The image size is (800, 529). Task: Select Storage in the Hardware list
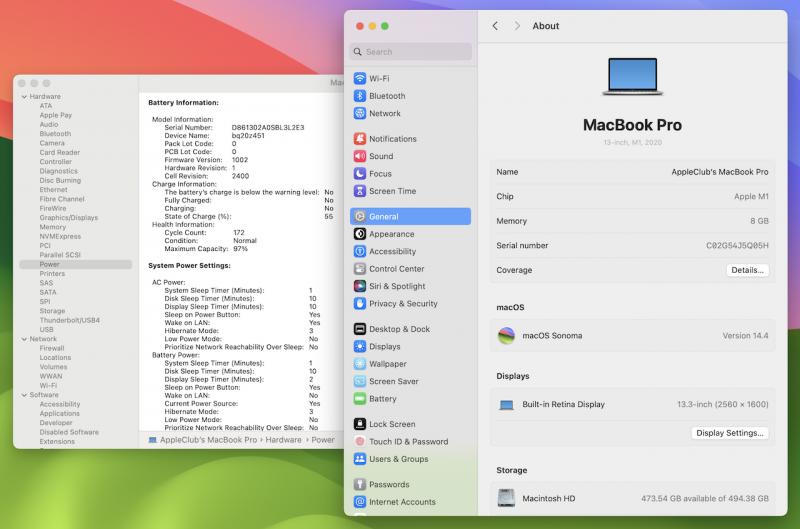(52, 311)
